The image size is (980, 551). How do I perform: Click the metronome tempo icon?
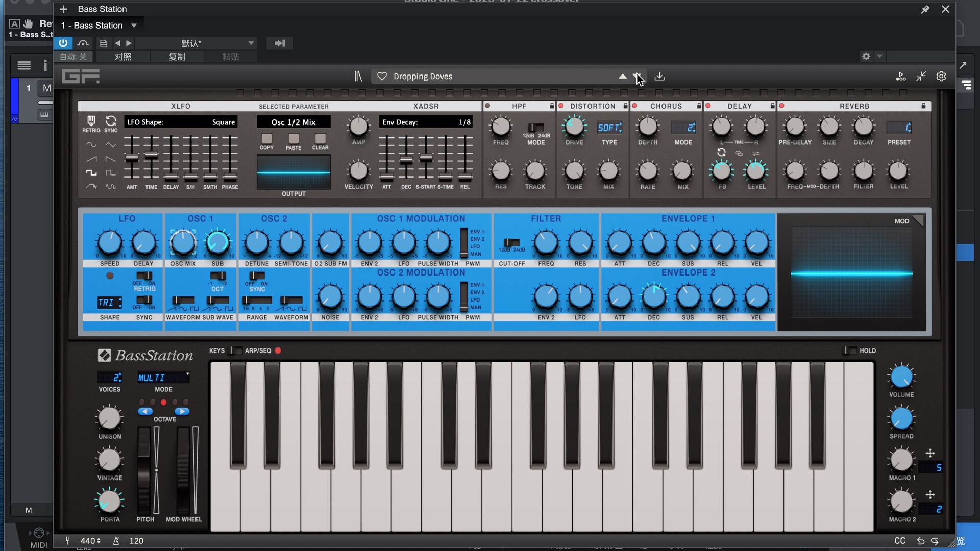pyautogui.click(x=116, y=541)
